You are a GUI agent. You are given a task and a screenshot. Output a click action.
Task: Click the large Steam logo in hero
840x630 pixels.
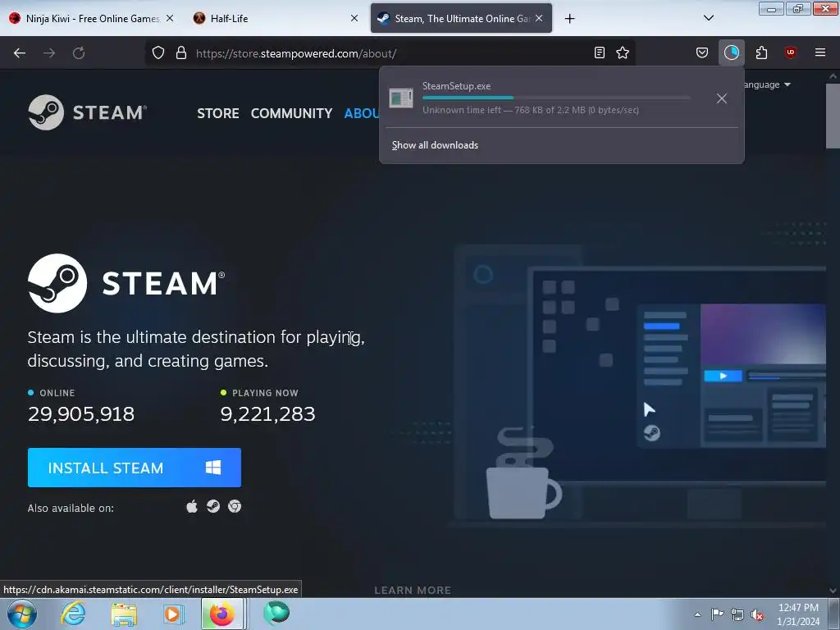[126, 283]
